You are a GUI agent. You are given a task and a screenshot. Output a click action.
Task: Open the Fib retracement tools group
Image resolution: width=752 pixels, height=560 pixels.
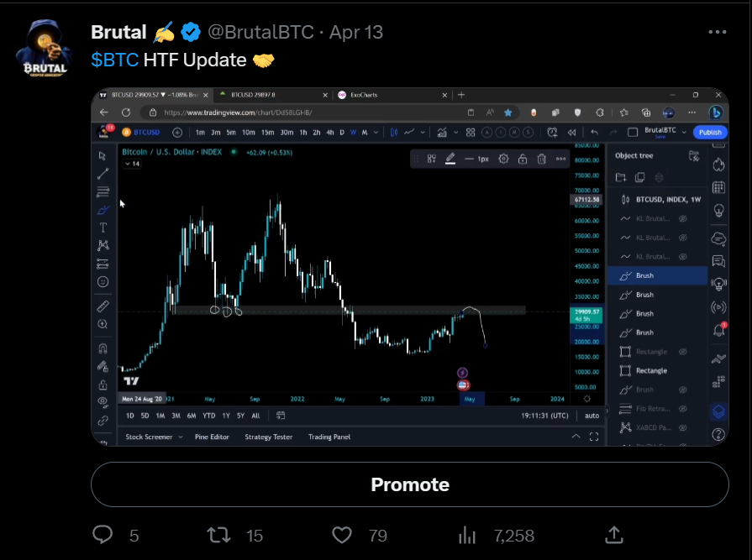pos(103,192)
